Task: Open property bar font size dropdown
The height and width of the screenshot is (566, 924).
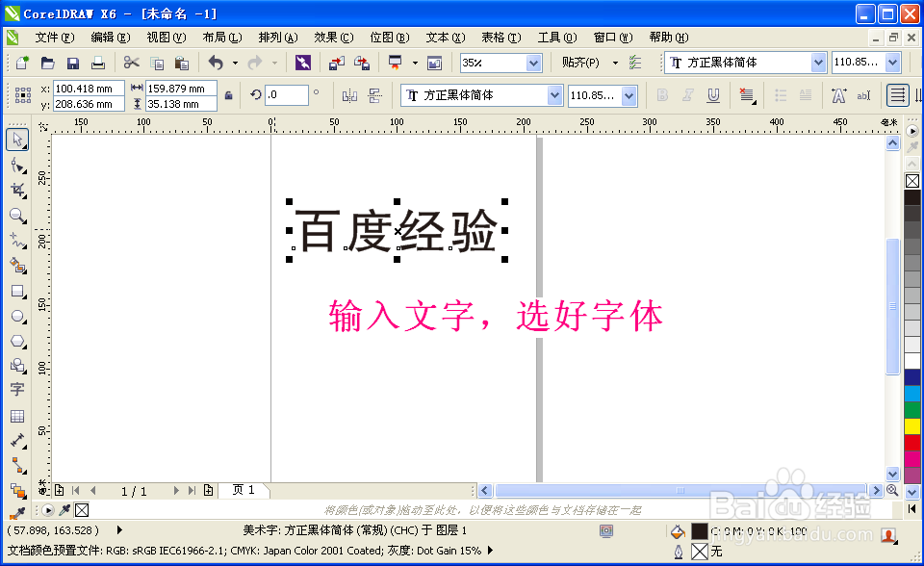Action: point(629,95)
